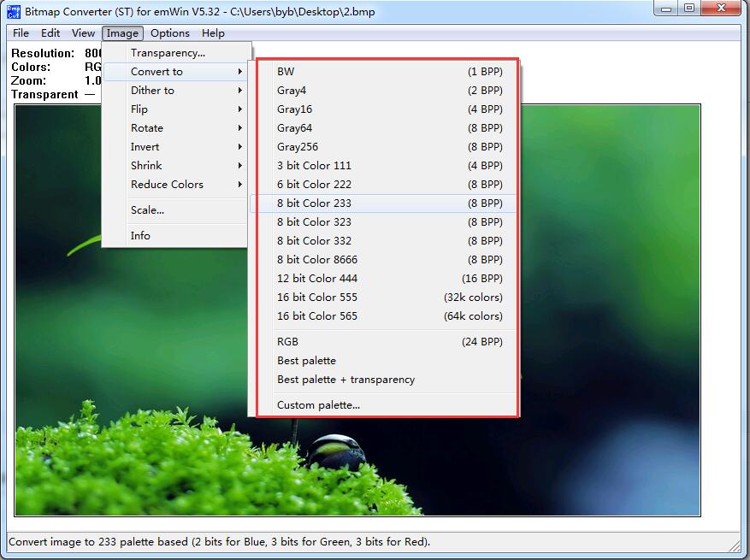Open Custom palette... dialog

pyautogui.click(x=384, y=405)
